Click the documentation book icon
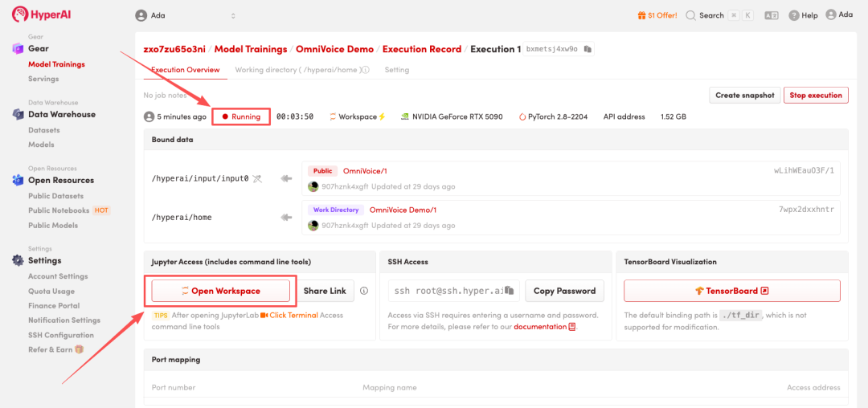The image size is (868, 408). click(x=572, y=327)
